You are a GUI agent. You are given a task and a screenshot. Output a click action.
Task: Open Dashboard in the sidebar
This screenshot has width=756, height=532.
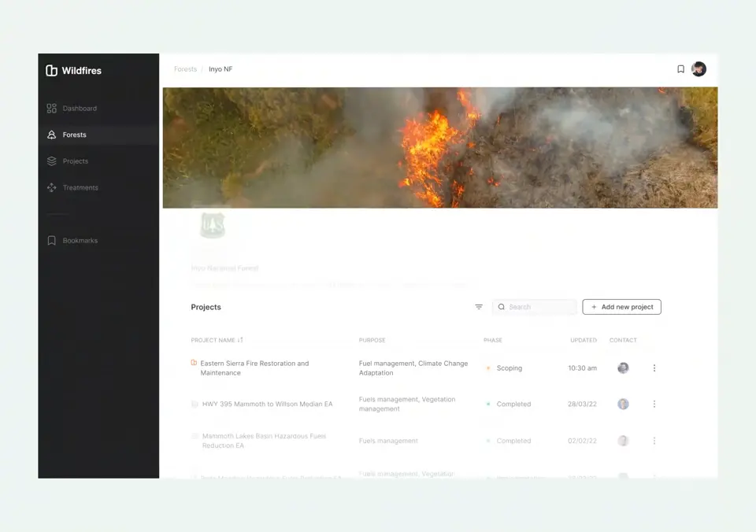(x=72, y=109)
